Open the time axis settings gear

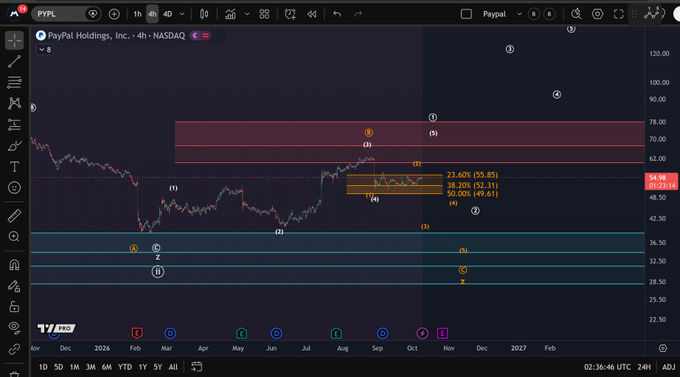pyautogui.click(x=663, y=348)
